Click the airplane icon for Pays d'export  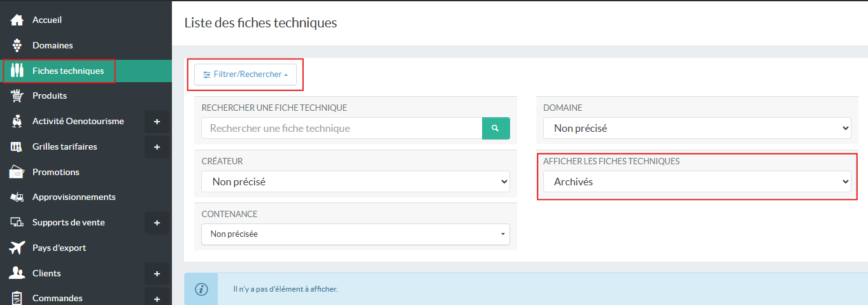17,248
